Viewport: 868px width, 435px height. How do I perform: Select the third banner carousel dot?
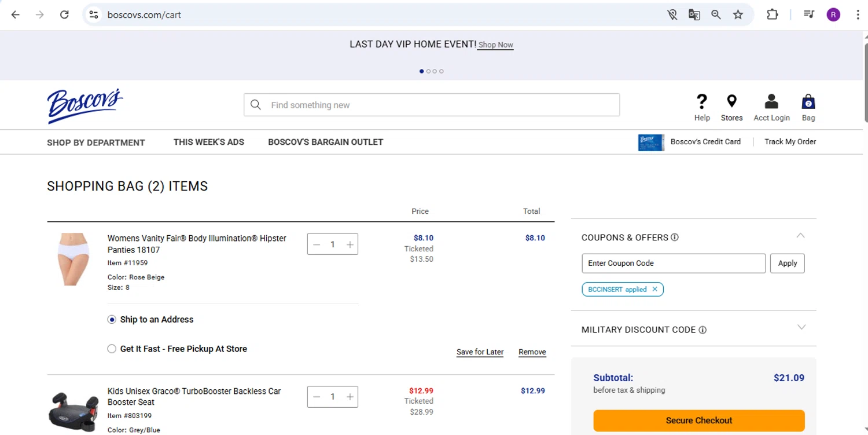(x=435, y=71)
